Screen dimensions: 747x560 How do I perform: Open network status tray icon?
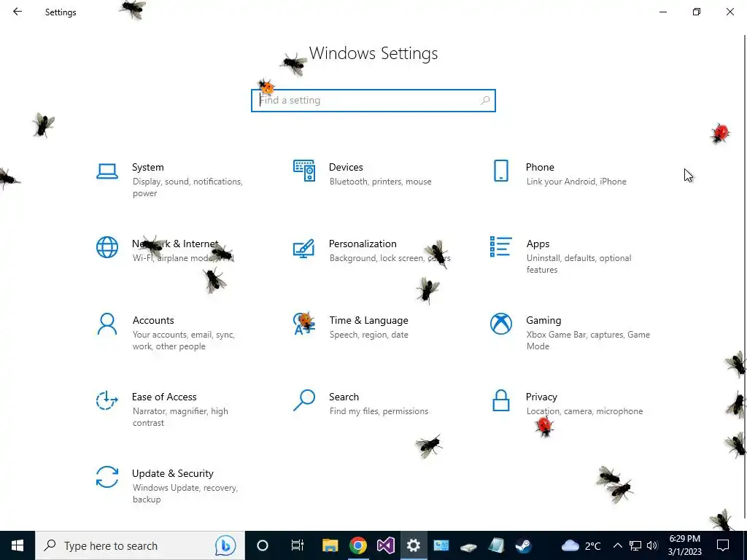(x=635, y=545)
